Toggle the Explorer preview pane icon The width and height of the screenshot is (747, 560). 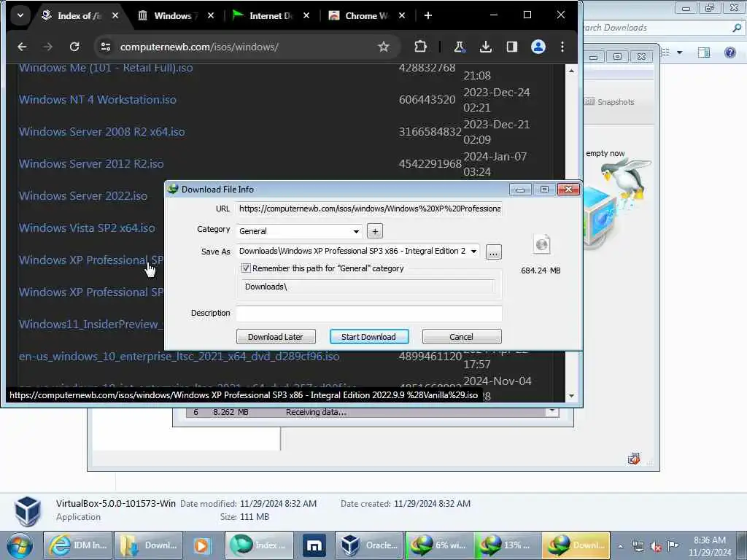click(x=704, y=52)
